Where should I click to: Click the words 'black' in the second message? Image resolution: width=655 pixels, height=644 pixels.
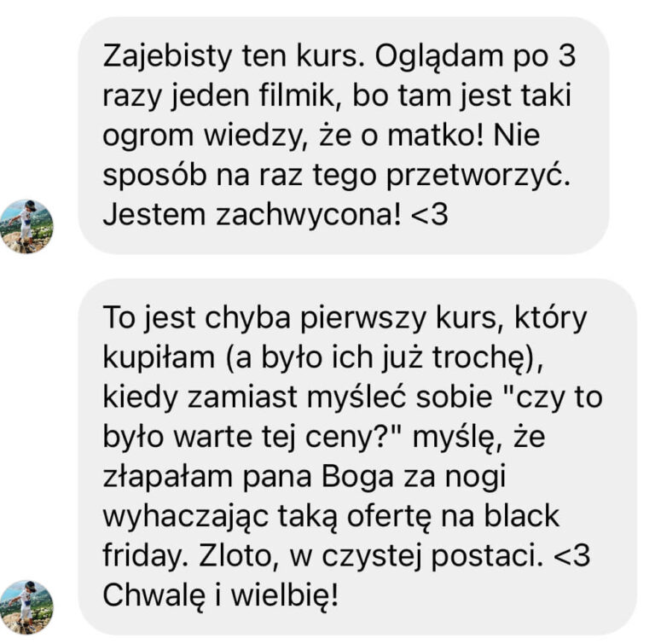coord(521,516)
